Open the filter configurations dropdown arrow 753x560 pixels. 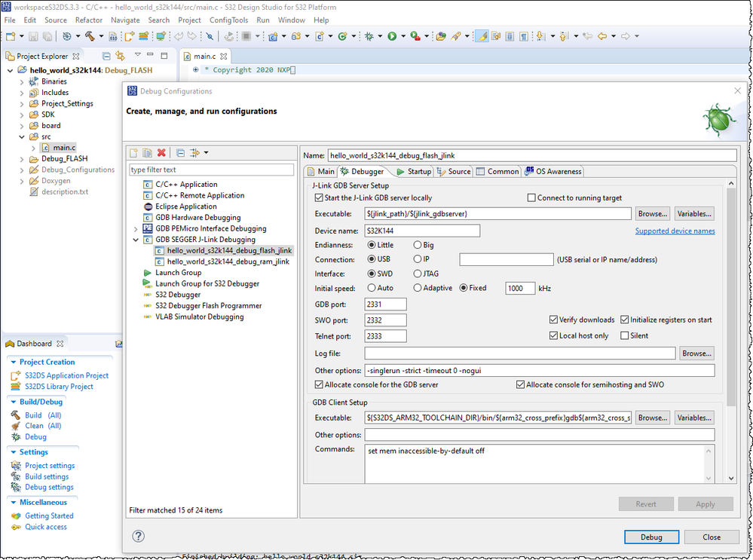(206, 153)
